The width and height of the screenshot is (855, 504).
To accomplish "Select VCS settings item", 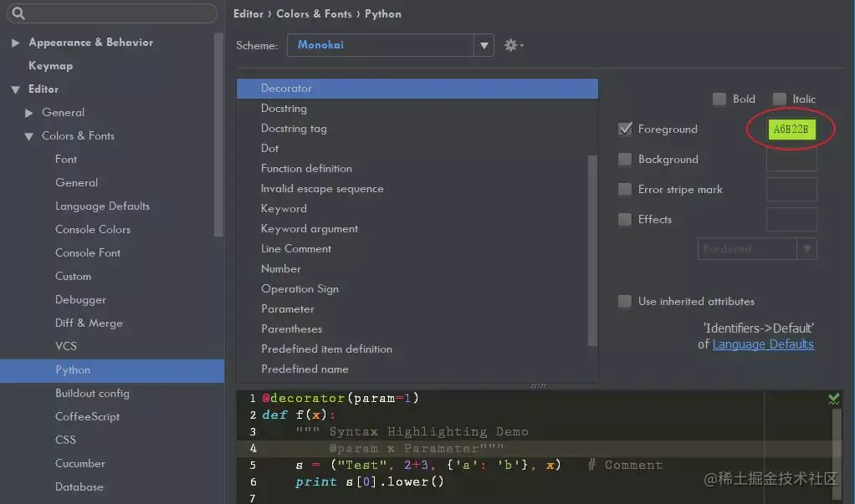I will pyautogui.click(x=66, y=346).
